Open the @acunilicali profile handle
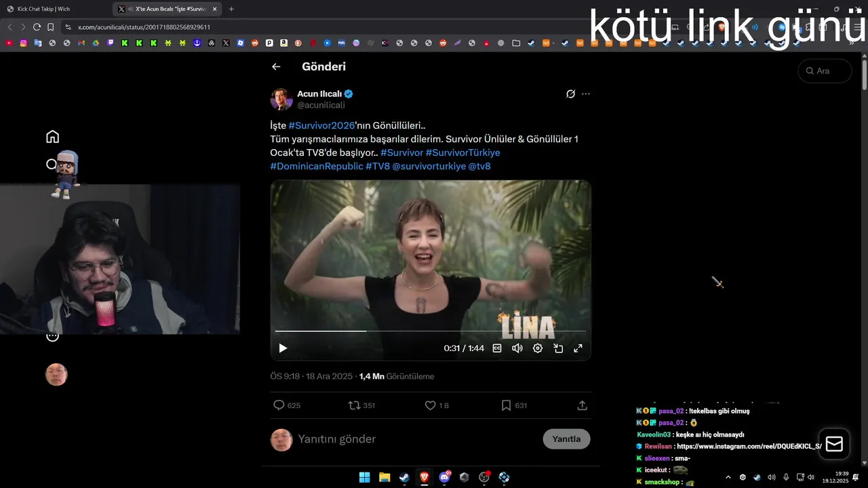Viewport: 868px width, 488px height. click(321, 105)
